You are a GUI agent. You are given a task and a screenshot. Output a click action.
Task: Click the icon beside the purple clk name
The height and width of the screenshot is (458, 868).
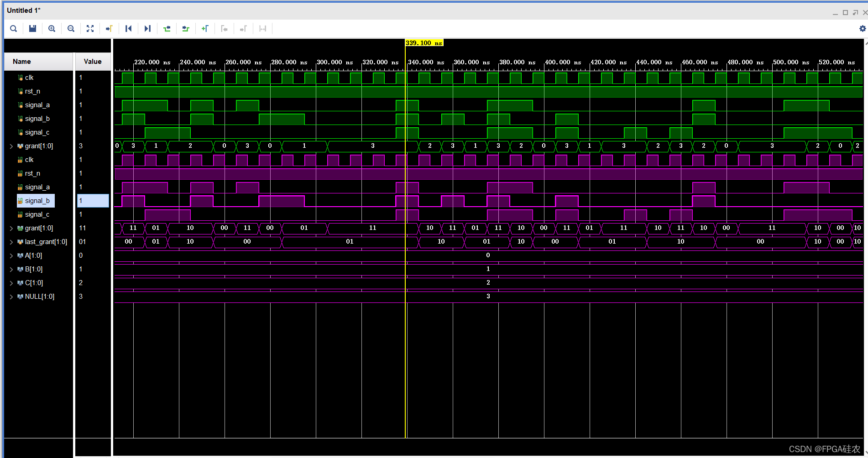click(x=20, y=160)
